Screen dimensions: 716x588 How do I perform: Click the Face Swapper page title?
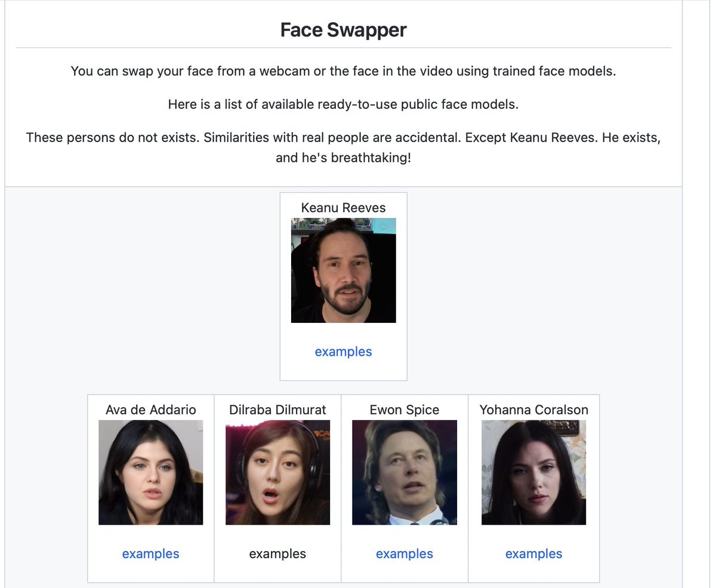coord(343,29)
